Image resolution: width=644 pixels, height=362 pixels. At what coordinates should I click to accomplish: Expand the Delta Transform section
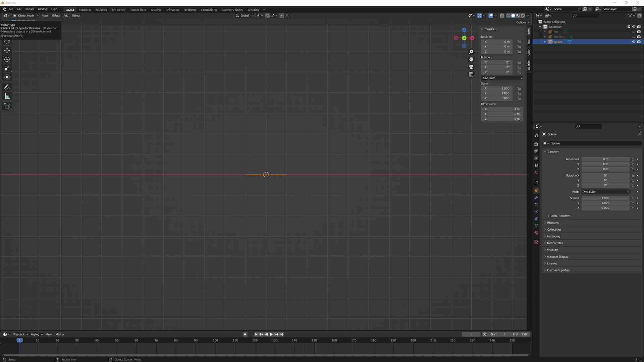click(560, 216)
